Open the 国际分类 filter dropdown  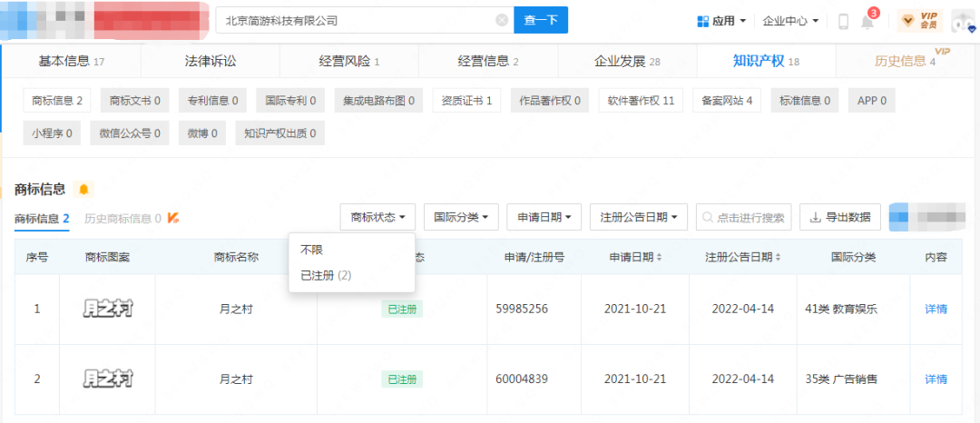pyautogui.click(x=461, y=217)
